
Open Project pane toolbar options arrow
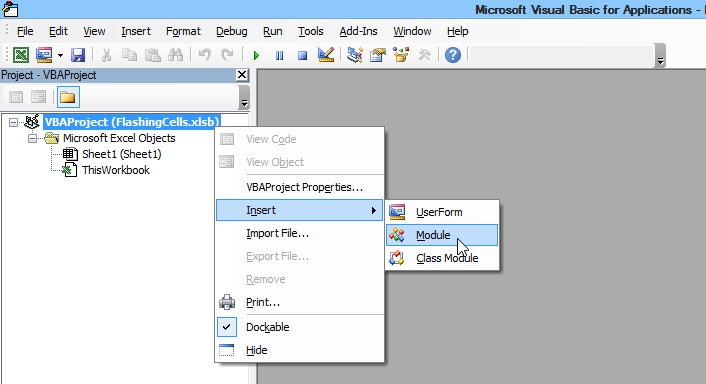coord(244,97)
